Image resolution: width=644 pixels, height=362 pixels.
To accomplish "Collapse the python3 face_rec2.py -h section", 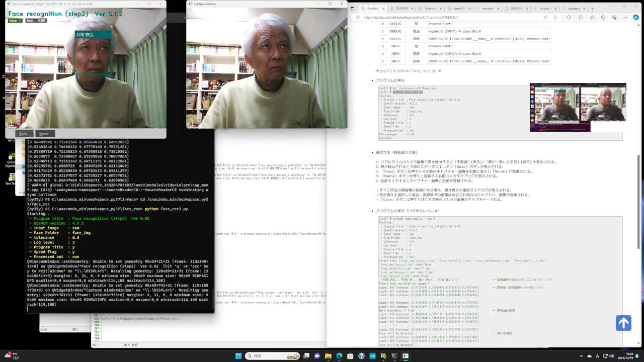I will [x=377, y=71].
